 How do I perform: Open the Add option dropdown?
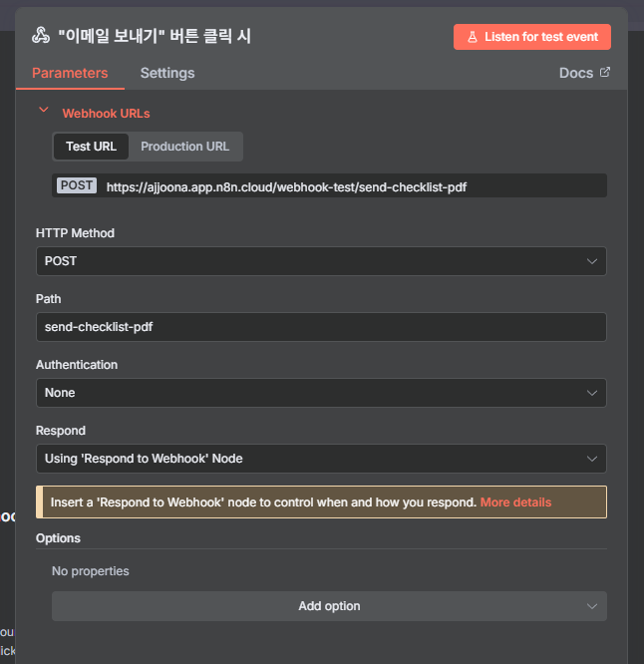pos(328,606)
